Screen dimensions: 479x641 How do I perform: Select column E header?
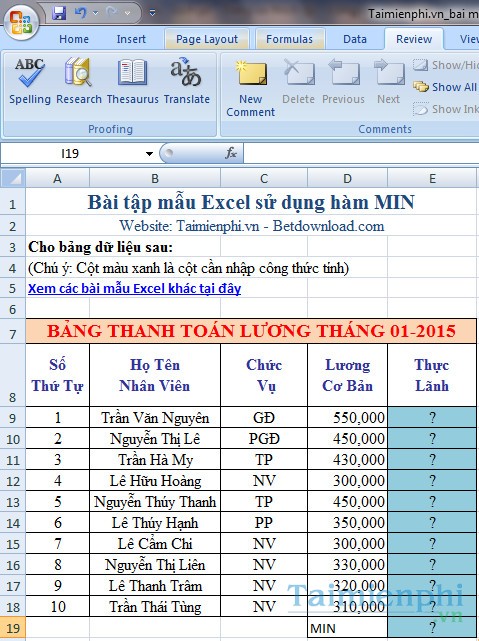(x=432, y=178)
